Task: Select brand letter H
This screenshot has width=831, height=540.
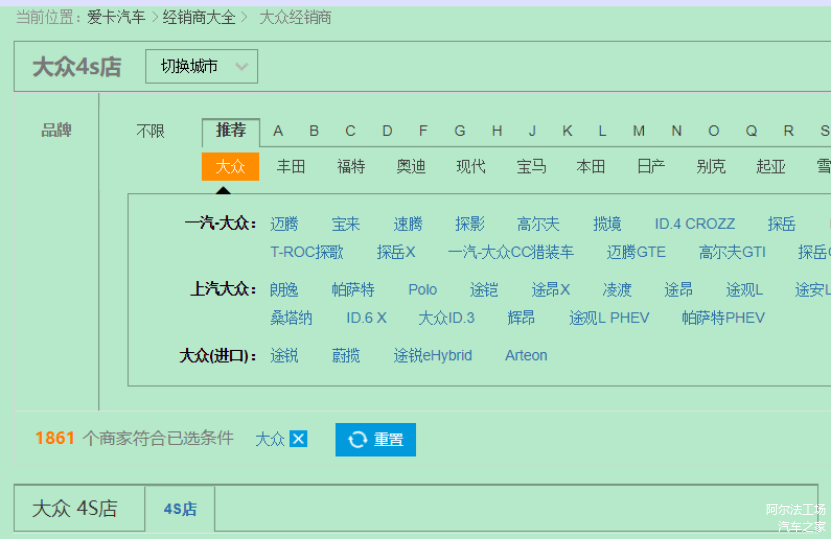Action: click(x=497, y=131)
